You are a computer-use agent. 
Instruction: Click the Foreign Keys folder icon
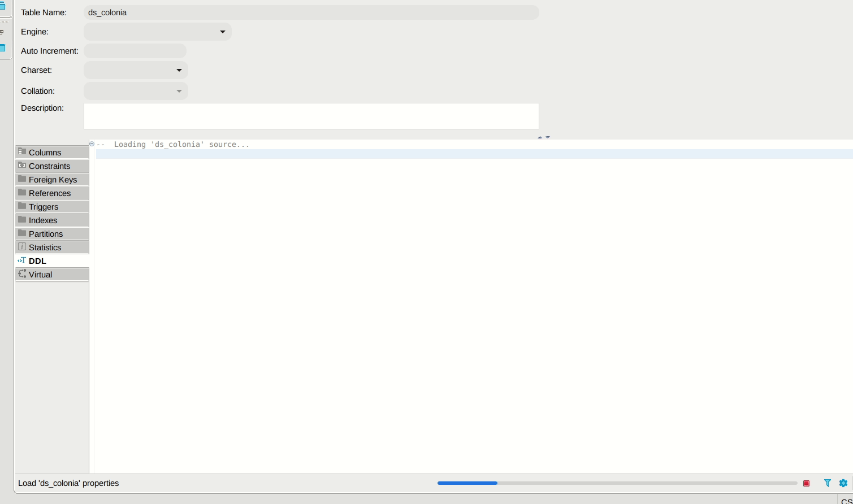pyautogui.click(x=22, y=179)
